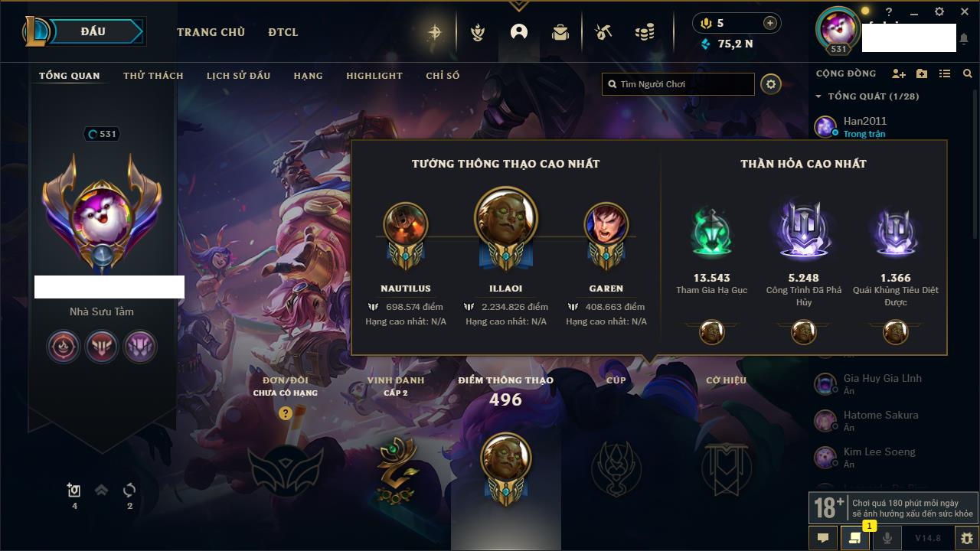The height and width of the screenshot is (551, 980).
Task: Open the Clash trophy icon
Action: [x=478, y=32]
